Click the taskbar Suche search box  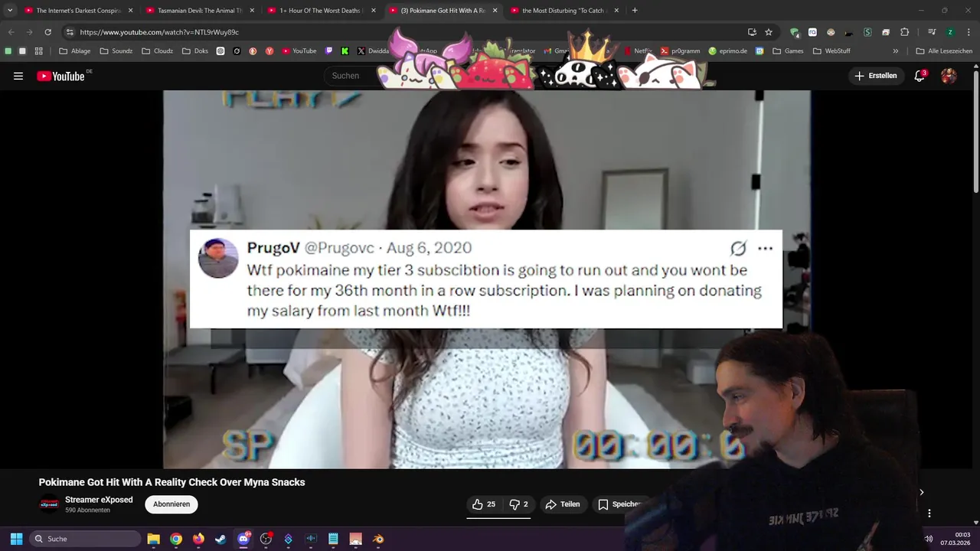click(85, 539)
